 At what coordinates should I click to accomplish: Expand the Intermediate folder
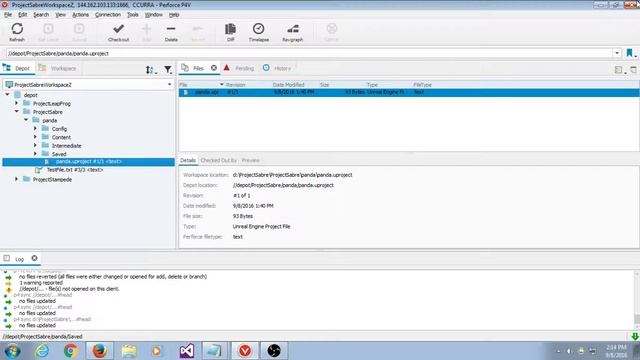pyautogui.click(x=36, y=145)
